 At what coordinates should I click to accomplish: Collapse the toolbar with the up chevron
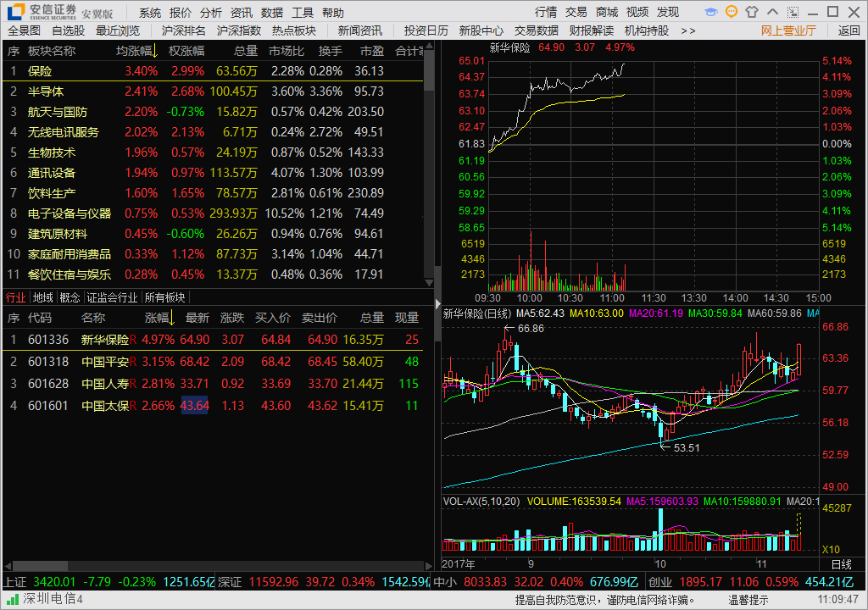point(772,12)
